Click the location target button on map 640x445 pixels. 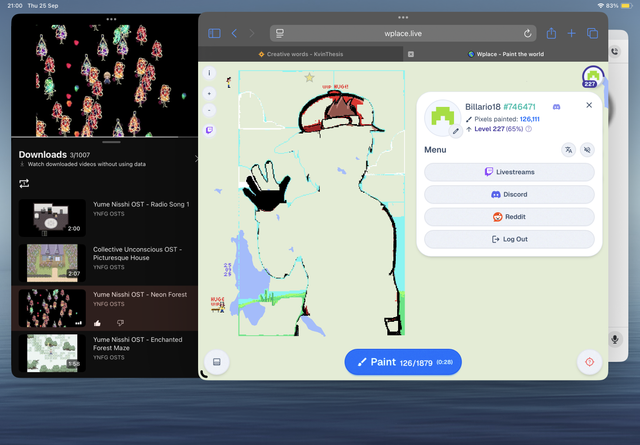coord(589,362)
